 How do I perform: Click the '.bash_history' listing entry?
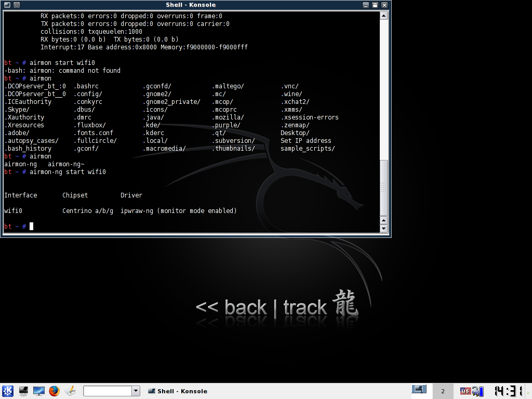(28, 148)
